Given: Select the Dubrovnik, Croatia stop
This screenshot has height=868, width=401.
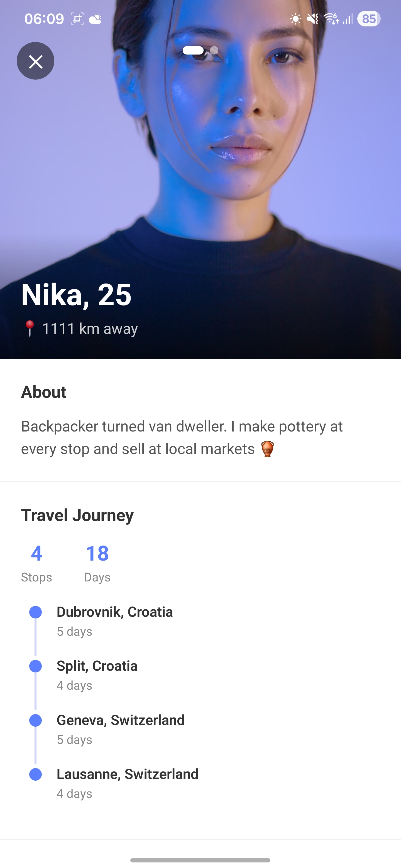Looking at the screenshot, I should [x=115, y=621].
